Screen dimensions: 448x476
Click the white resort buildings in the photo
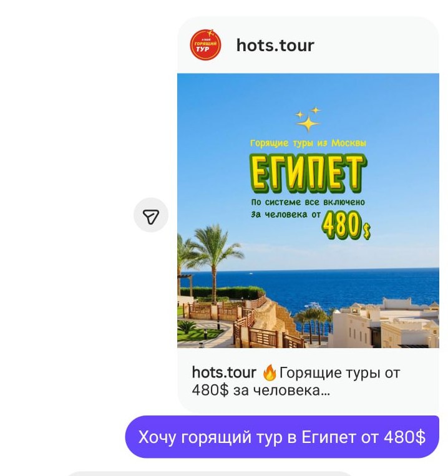[x=386, y=325]
